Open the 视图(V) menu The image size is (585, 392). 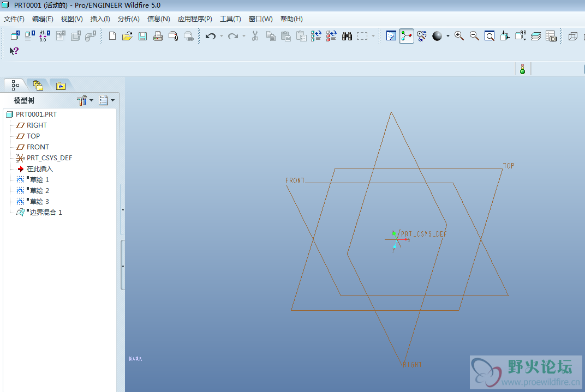point(71,19)
